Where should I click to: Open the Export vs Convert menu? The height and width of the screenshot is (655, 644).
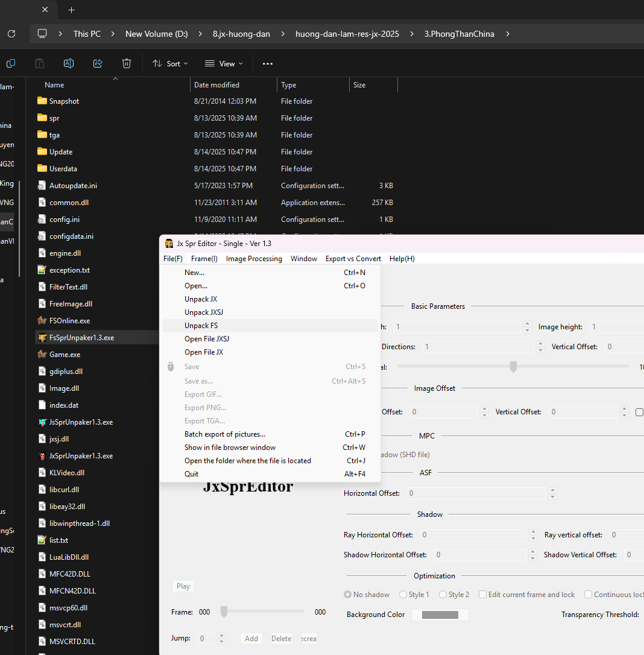(x=353, y=259)
